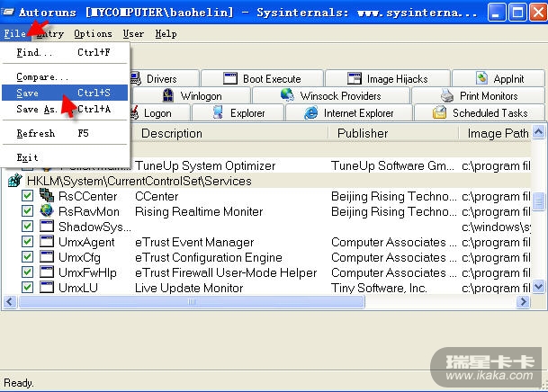Click the UmxAgent entry icon
The image size is (548, 392).
47,242
